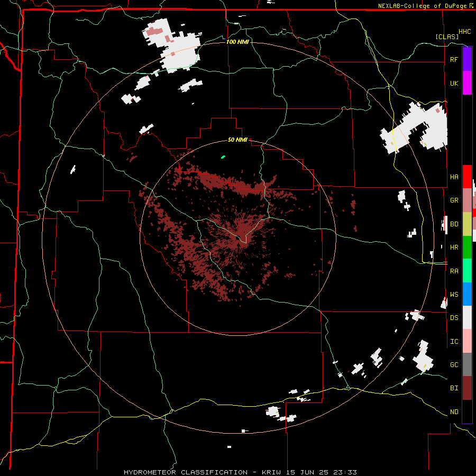Click the WS blue legend swatch
Screen dimensions: 476x476
(467, 294)
